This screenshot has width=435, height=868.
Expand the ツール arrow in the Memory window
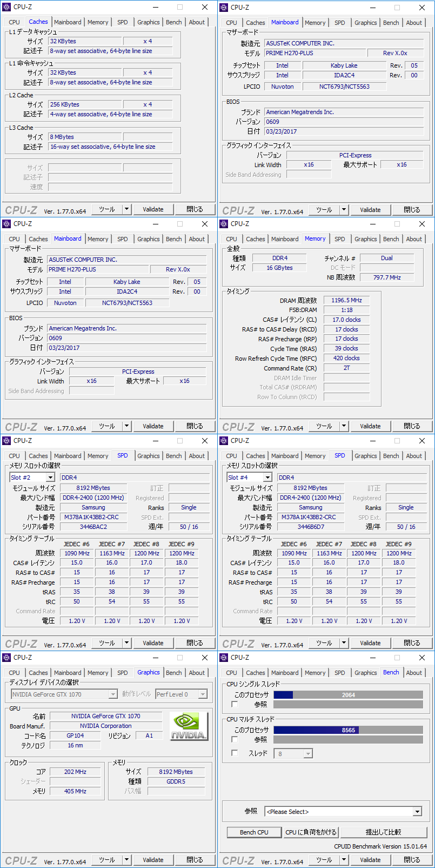344,426
